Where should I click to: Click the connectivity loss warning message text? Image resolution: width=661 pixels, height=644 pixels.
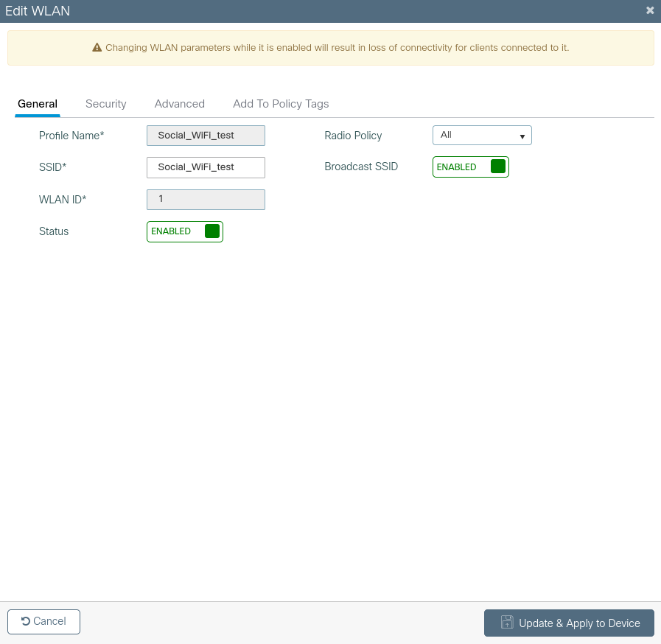[337, 48]
